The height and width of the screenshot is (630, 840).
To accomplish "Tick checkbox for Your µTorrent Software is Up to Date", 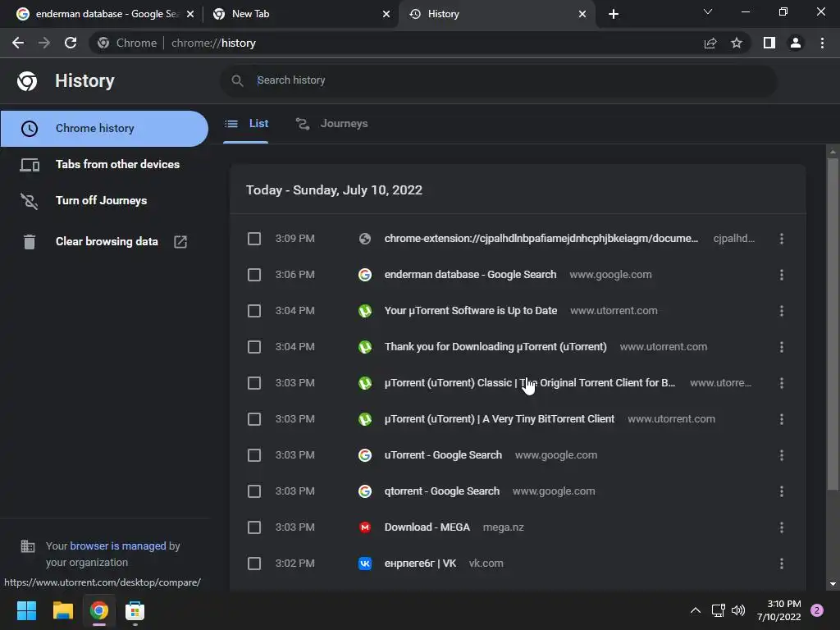I will 254,311.
